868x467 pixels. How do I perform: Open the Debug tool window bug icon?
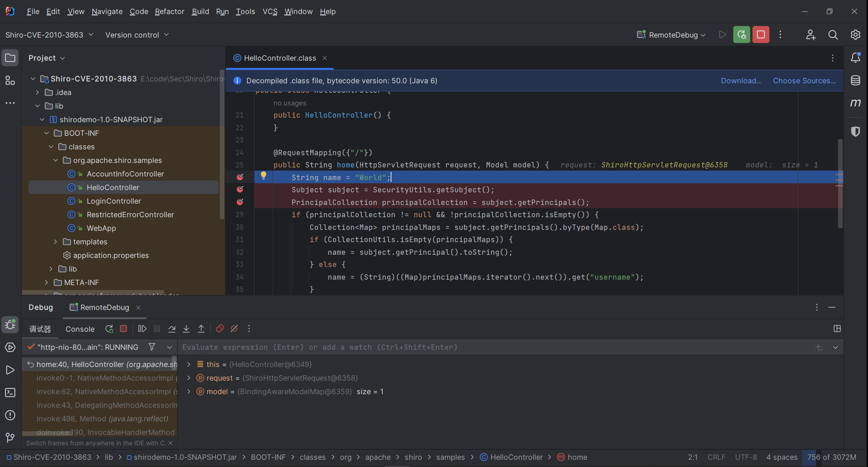tap(10, 324)
